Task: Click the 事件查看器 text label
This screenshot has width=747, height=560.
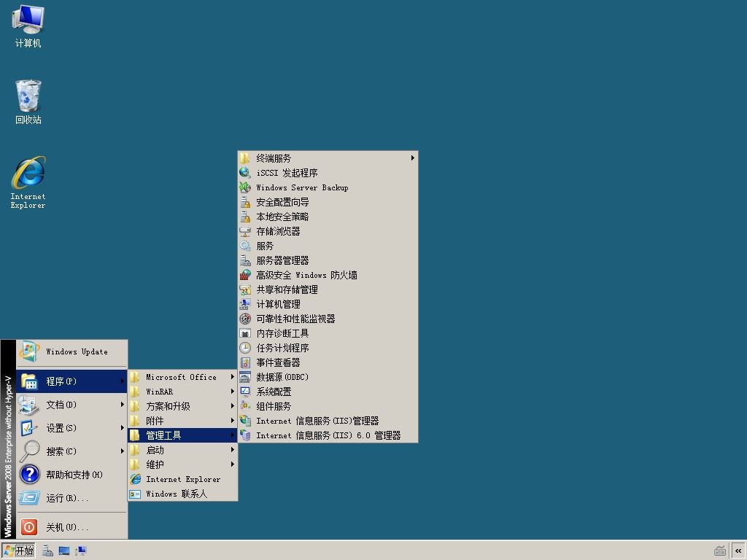Action: [x=278, y=362]
